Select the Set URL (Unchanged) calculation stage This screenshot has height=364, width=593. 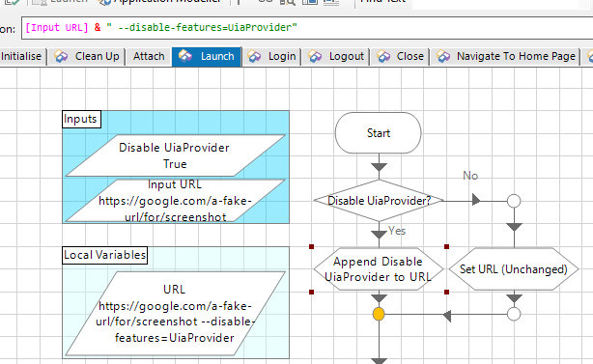click(514, 269)
